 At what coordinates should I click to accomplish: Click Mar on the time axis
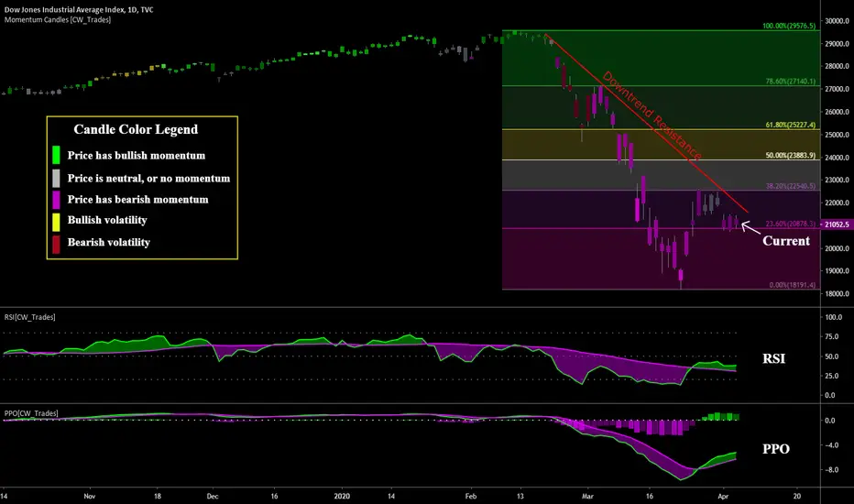pyautogui.click(x=587, y=497)
